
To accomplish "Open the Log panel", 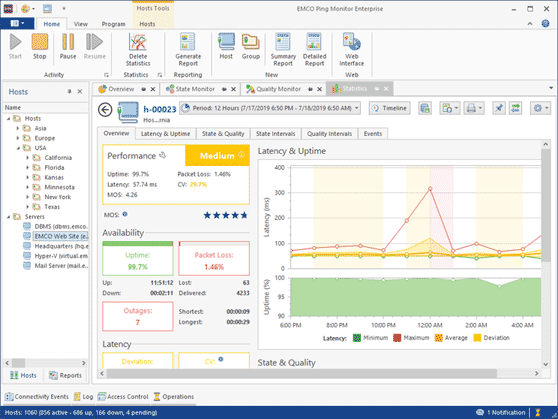I will point(83,397).
